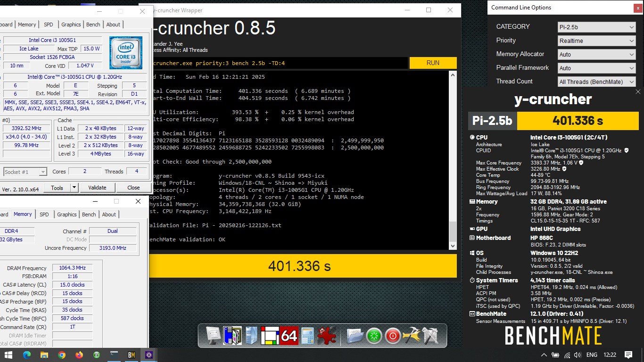This screenshot has width=644, height=362.
Task: Open the notification center icon
Action: pos(628,355)
